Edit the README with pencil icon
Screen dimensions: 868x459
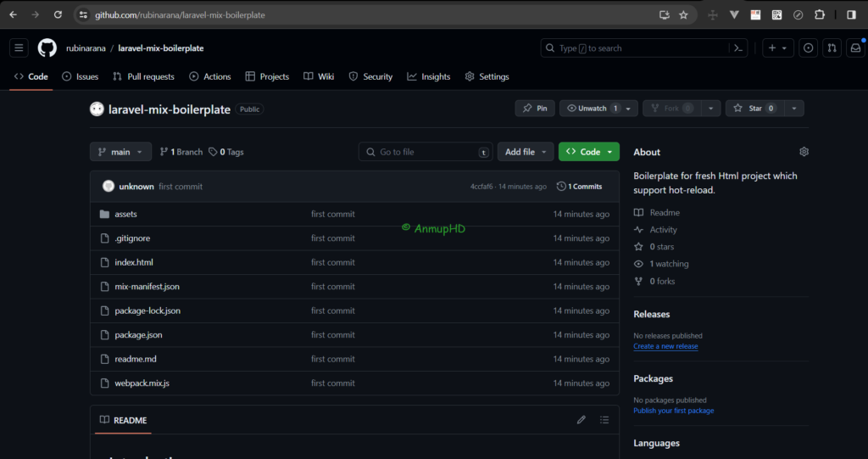[581, 420]
